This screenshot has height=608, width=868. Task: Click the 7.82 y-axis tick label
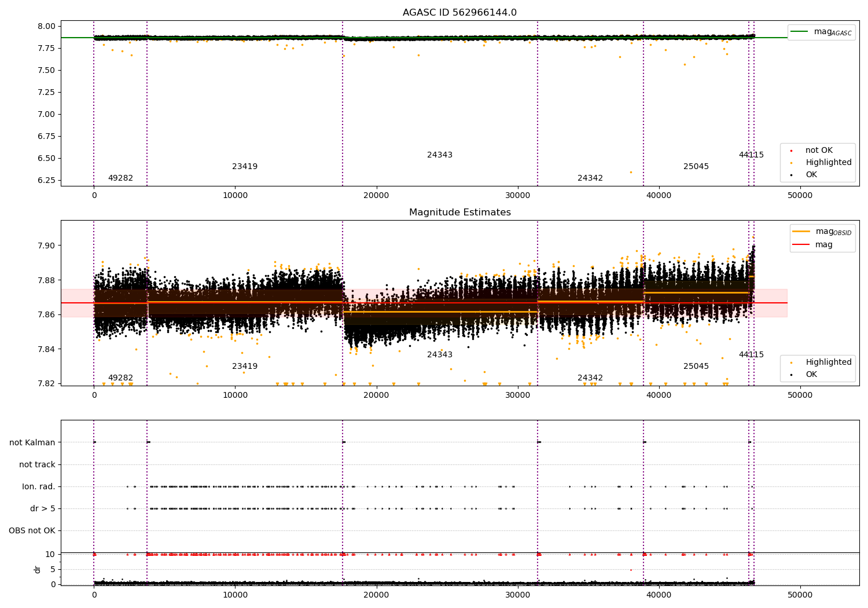pos(47,383)
